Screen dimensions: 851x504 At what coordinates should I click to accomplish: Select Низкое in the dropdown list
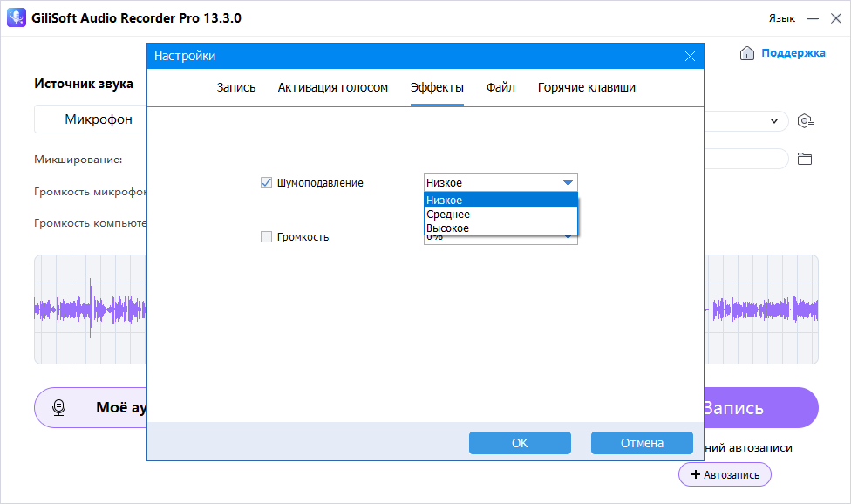point(500,201)
